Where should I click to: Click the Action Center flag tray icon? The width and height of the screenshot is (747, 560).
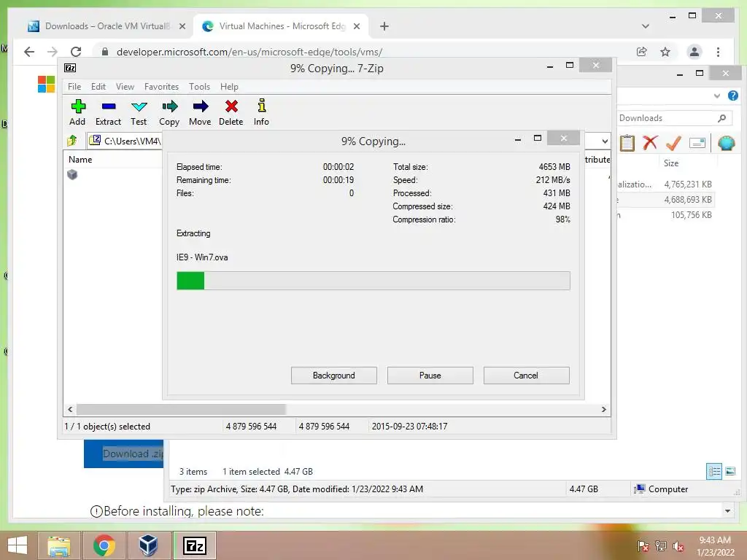click(643, 546)
